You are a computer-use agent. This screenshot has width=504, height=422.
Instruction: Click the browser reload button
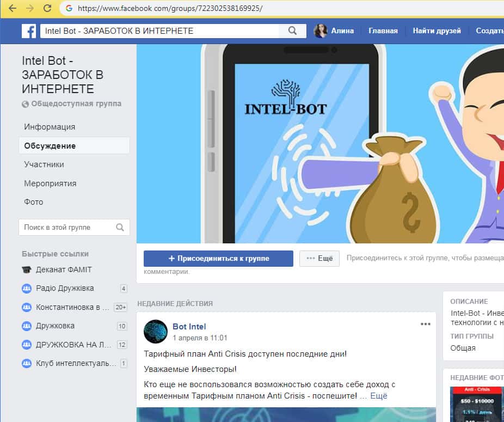(47, 8)
